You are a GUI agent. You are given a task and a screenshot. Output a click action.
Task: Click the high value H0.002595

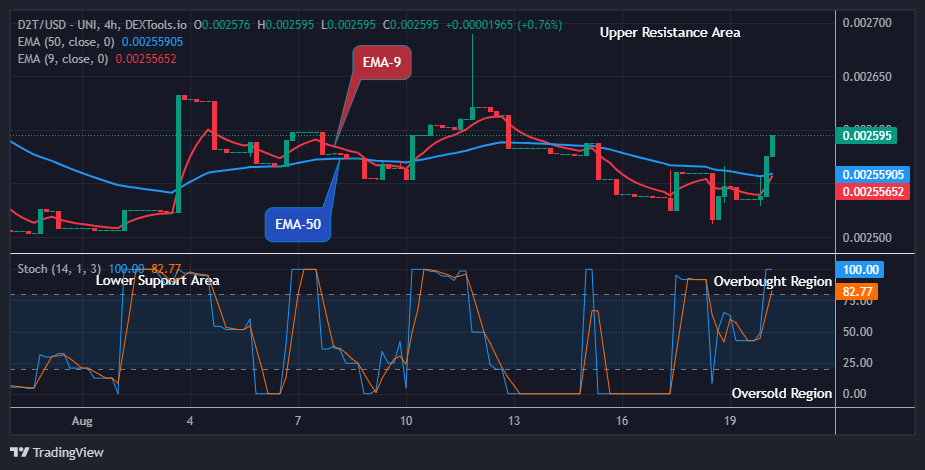point(286,25)
